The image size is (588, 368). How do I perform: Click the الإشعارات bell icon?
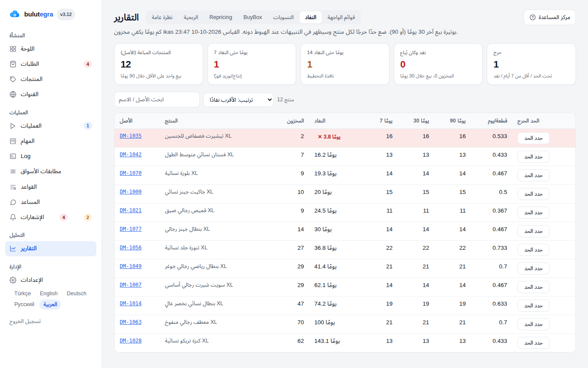[13, 217]
